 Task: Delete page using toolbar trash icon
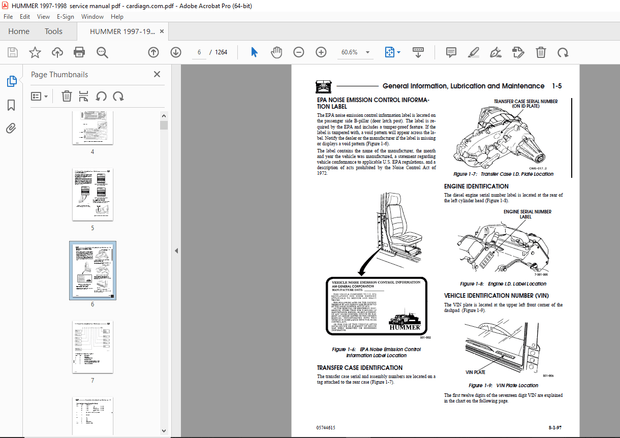[541, 52]
